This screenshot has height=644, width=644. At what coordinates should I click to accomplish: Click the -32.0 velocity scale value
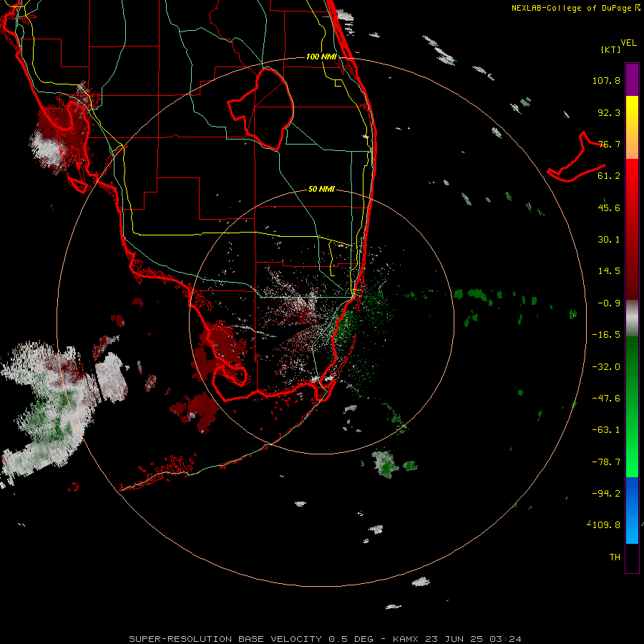(x=606, y=367)
